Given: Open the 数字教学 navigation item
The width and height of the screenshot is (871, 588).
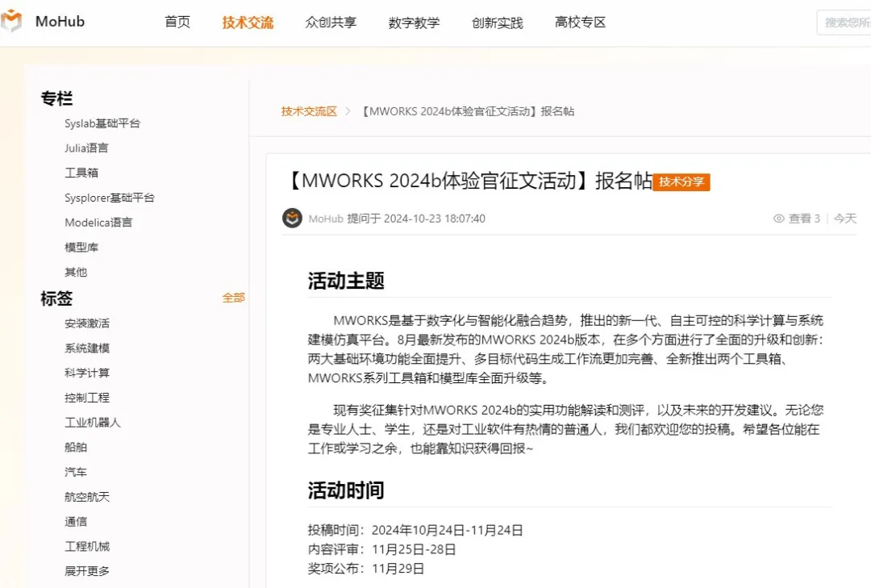Looking at the screenshot, I should point(414,22).
